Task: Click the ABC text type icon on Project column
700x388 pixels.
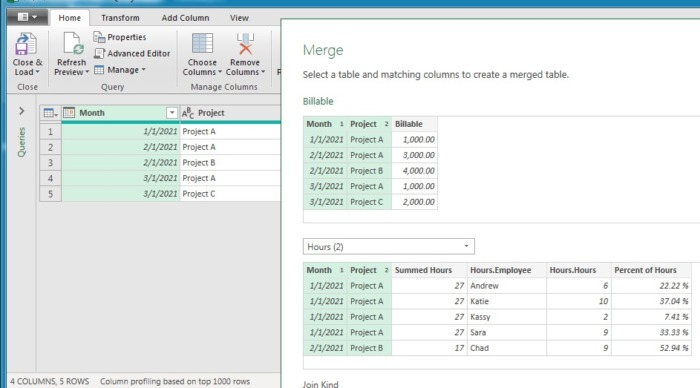Action: point(188,113)
